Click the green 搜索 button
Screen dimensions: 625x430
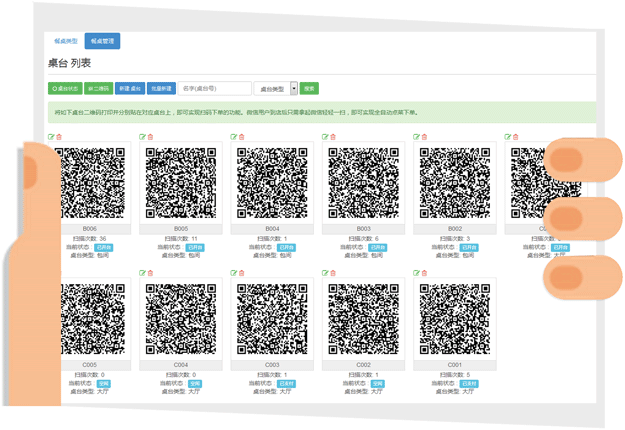[x=309, y=88]
